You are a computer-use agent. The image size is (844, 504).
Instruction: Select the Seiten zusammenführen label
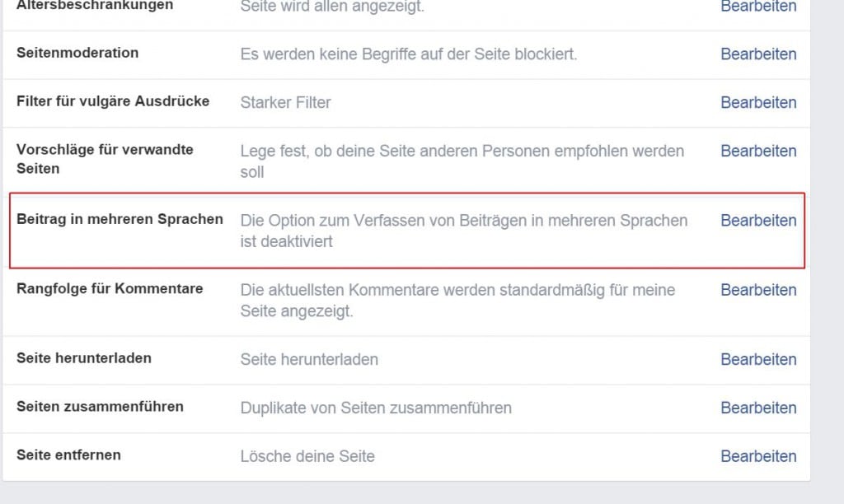pos(100,407)
